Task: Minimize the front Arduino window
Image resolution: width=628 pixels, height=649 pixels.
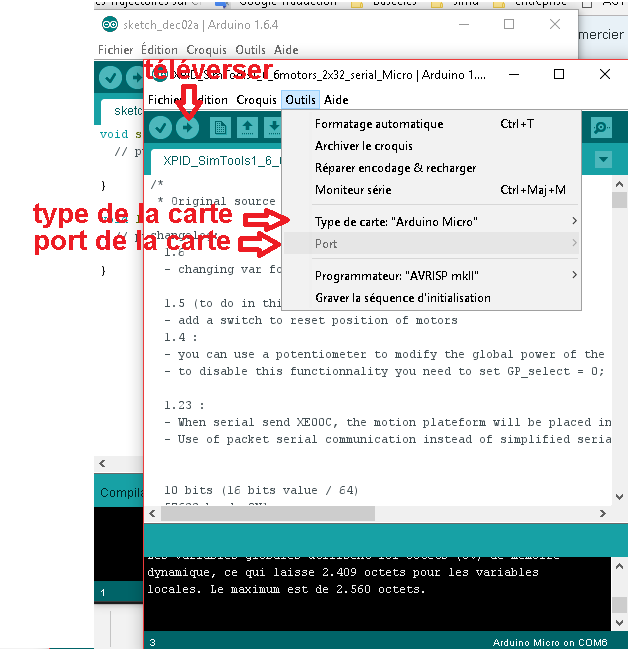Action: [x=514, y=75]
